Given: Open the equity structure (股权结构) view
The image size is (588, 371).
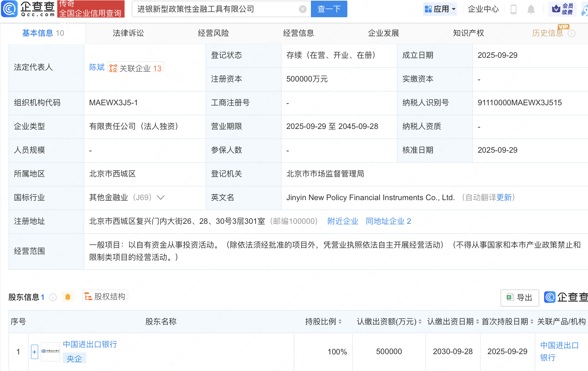Looking at the screenshot, I should point(105,296).
